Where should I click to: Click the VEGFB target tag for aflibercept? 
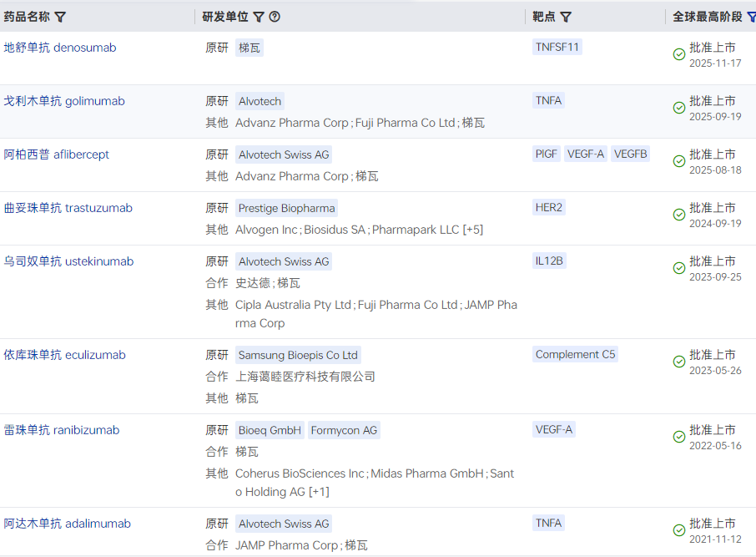pyautogui.click(x=630, y=154)
